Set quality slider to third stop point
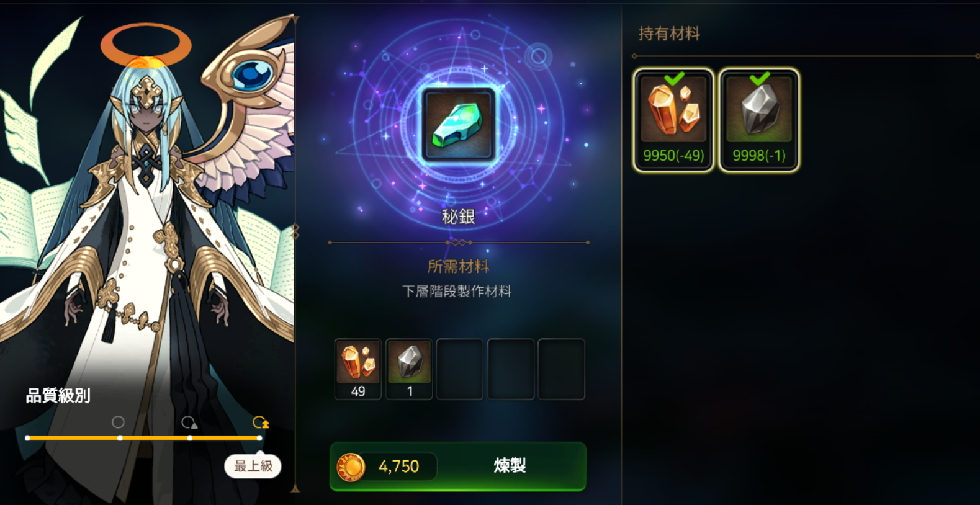 tap(190, 438)
